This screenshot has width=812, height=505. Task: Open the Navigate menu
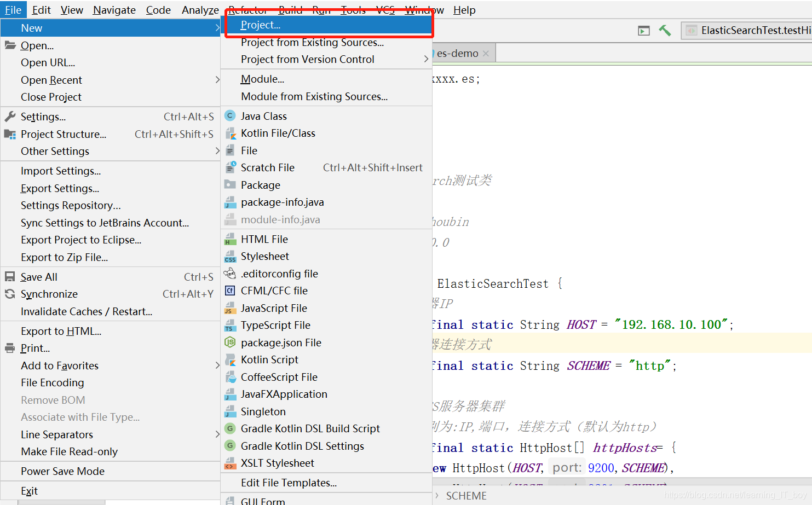(x=114, y=10)
